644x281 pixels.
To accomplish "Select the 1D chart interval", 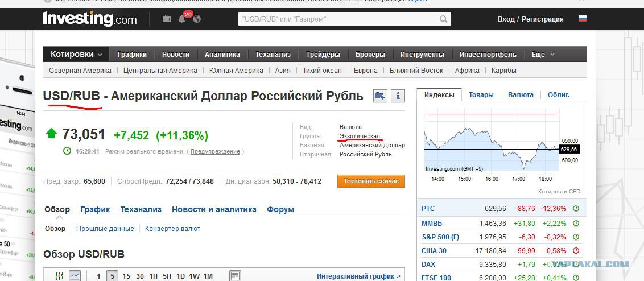I will [x=180, y=276].
